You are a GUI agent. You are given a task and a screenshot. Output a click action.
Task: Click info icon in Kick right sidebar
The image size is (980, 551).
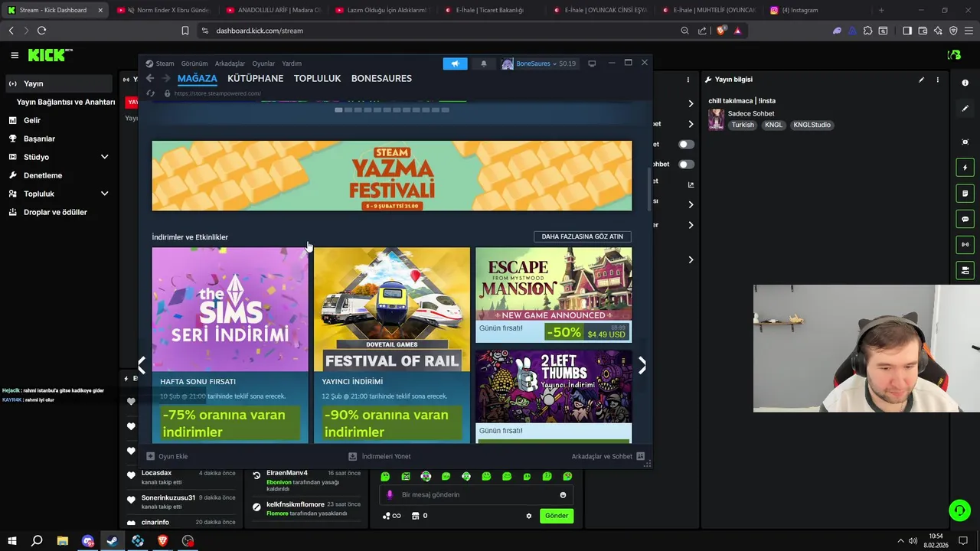tap(965, 83)
